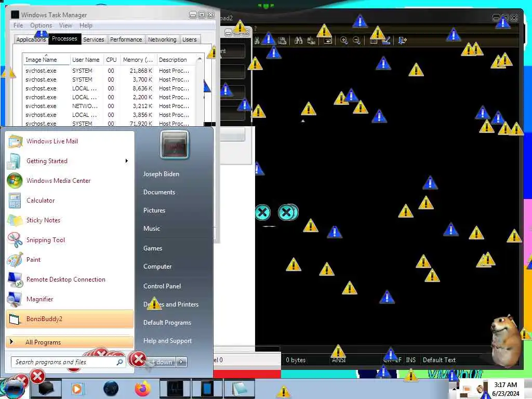Switch to the Performance tab
The height and width of the screenshot is (399, 532).
pos(126,39)
